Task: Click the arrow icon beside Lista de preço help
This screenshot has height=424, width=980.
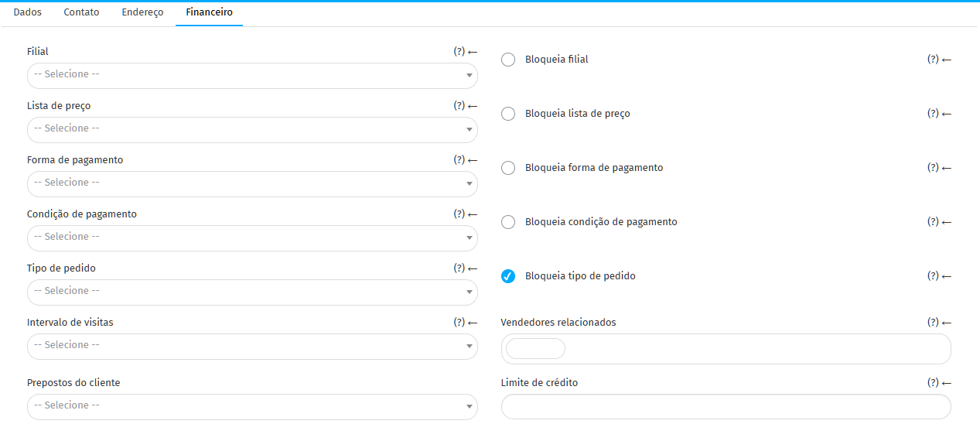Action: (473, 106)
